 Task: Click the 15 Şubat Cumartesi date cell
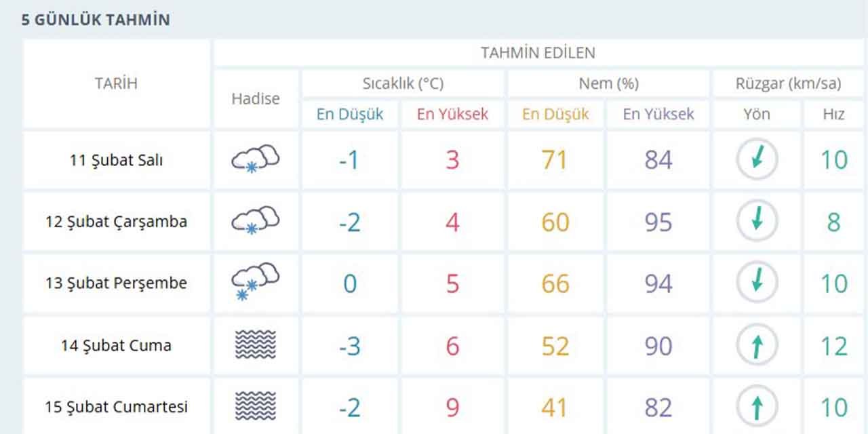[116, 407]
